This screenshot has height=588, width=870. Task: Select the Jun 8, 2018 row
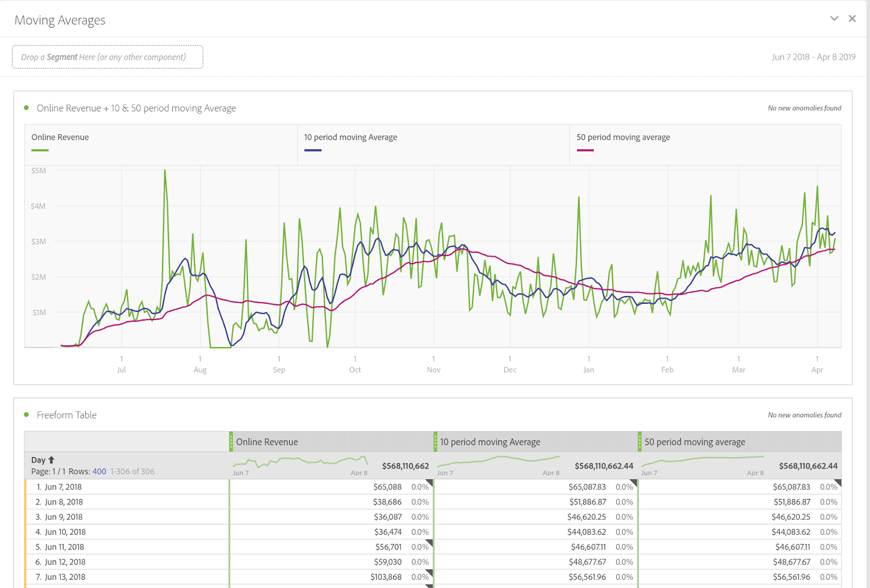coord(127,502)
